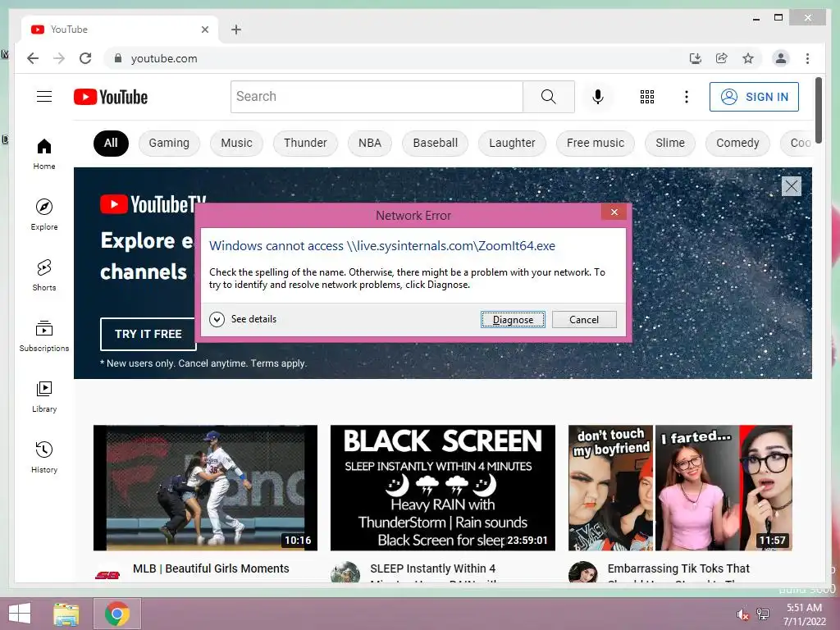Viewport: 840px width, 630px height.
Task: Open the Chrome three-dot menu
Action: coord(807,58)
